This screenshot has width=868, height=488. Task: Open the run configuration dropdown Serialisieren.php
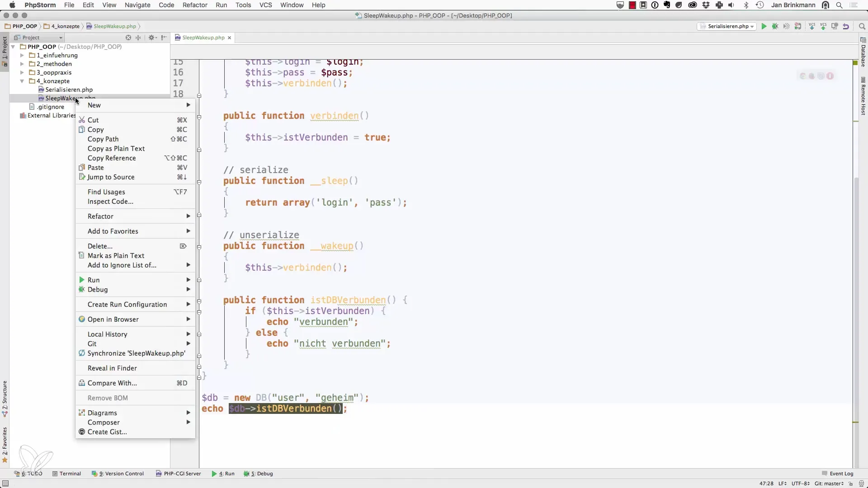[x=726, y=26]
